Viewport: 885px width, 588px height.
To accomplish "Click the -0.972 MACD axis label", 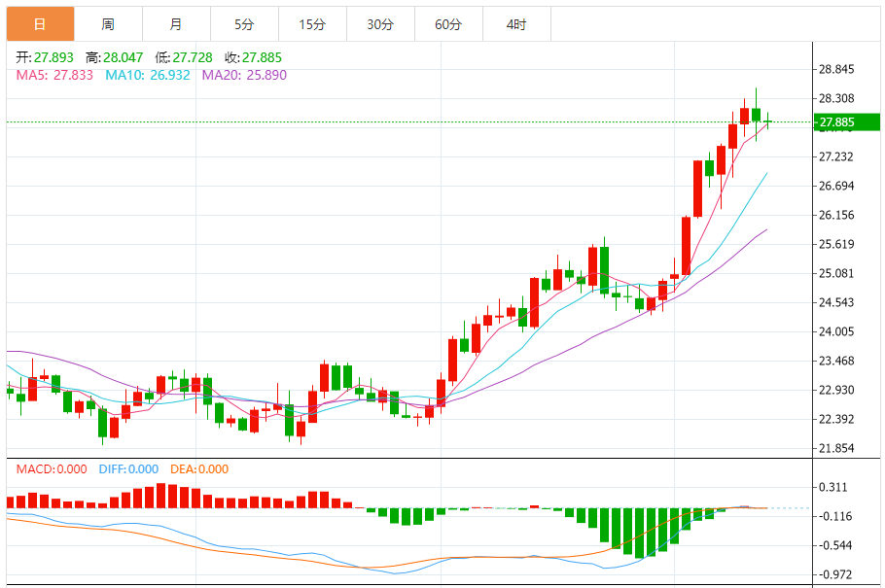I will click(x=834, y=574).
